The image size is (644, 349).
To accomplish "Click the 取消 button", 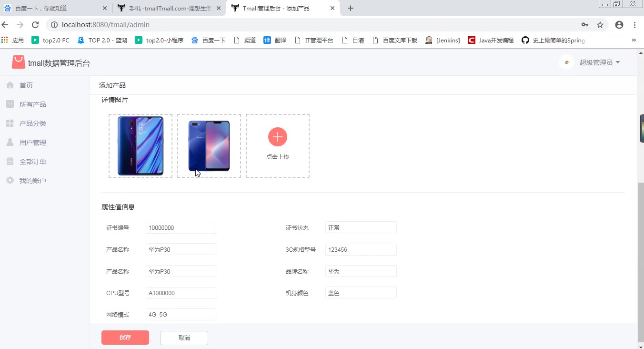I will click(x=184, y=338).
